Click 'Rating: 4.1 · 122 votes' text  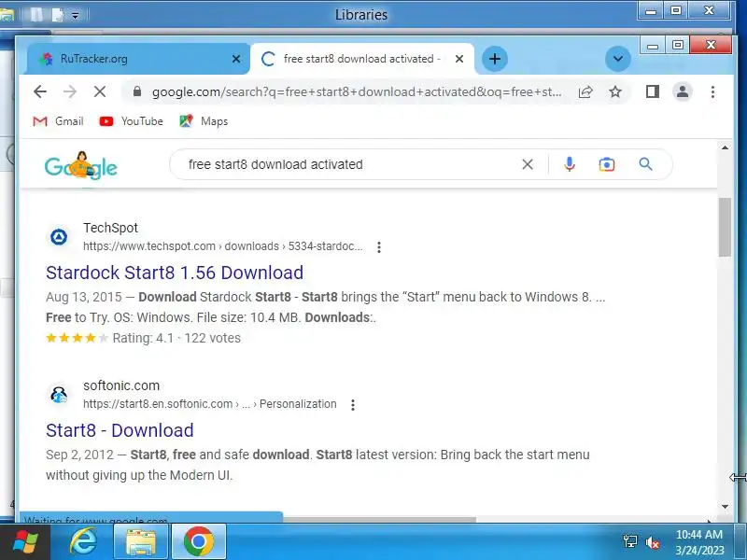click(176, 338)
